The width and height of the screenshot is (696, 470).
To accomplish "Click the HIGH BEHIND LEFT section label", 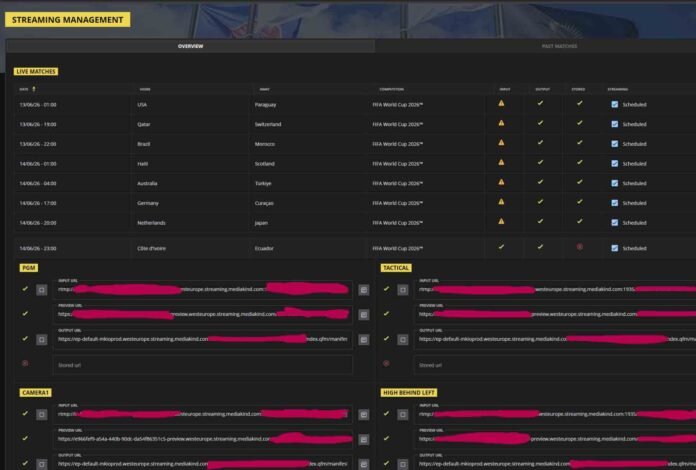I will click(x=409, y=392).
